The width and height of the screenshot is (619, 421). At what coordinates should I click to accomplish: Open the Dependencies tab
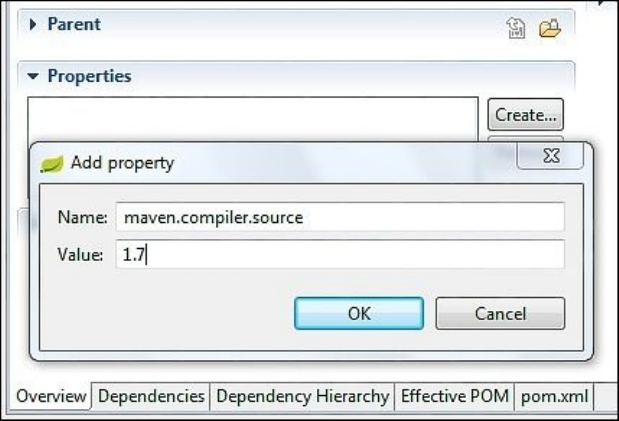[151, 396]
